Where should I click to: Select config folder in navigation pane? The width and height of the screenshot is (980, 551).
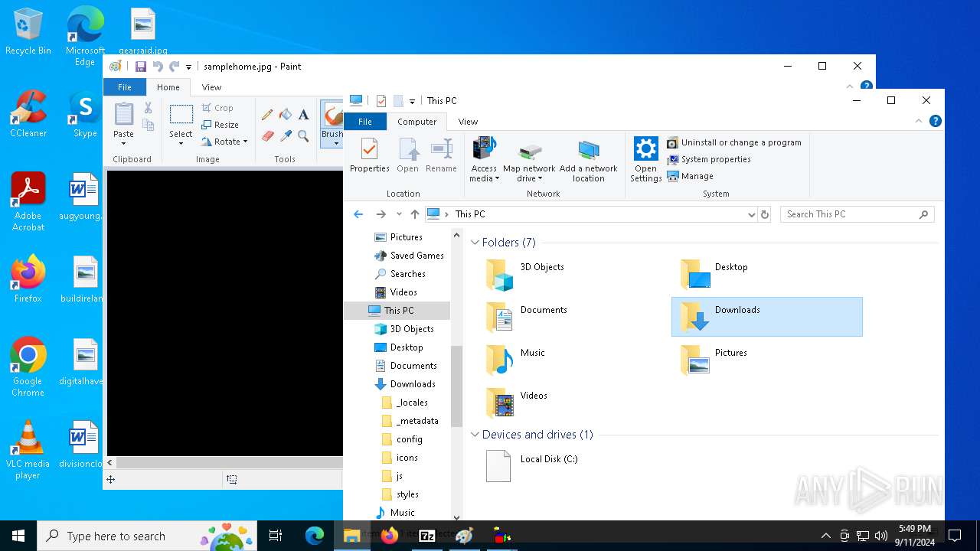coord(402,439)
